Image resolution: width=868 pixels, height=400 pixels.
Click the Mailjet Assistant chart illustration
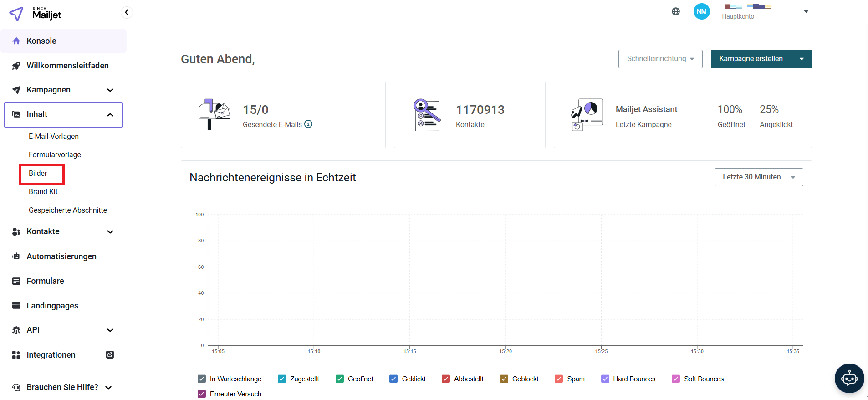click(587, 115)
